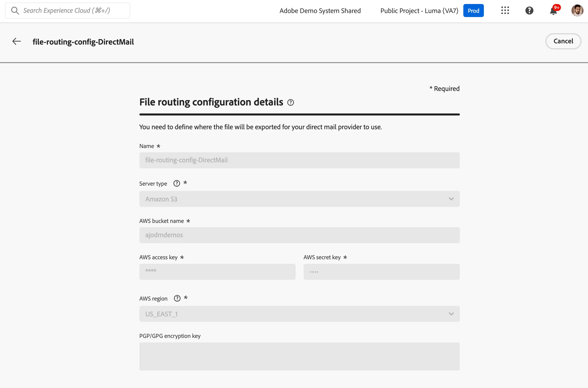Viewport: 588px width, 388px height.
Task: Open the notifications bell icon
Action: coord(553,11)
